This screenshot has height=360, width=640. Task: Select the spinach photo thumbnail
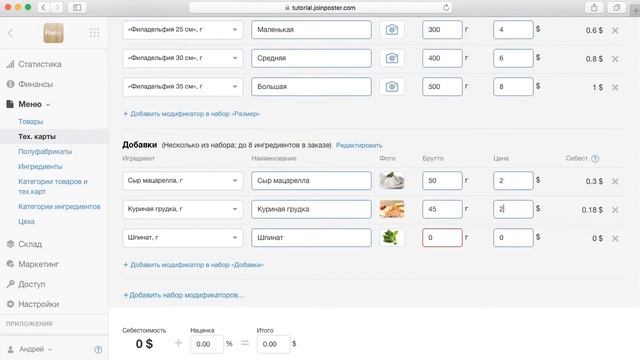tap(392, 237)
